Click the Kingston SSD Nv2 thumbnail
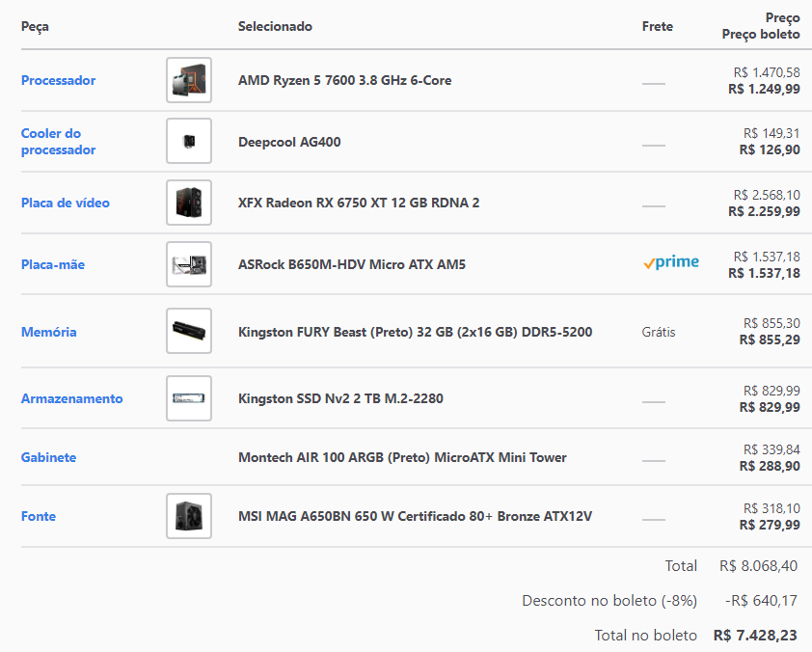The image size is (812, 652). click(189, 398)
